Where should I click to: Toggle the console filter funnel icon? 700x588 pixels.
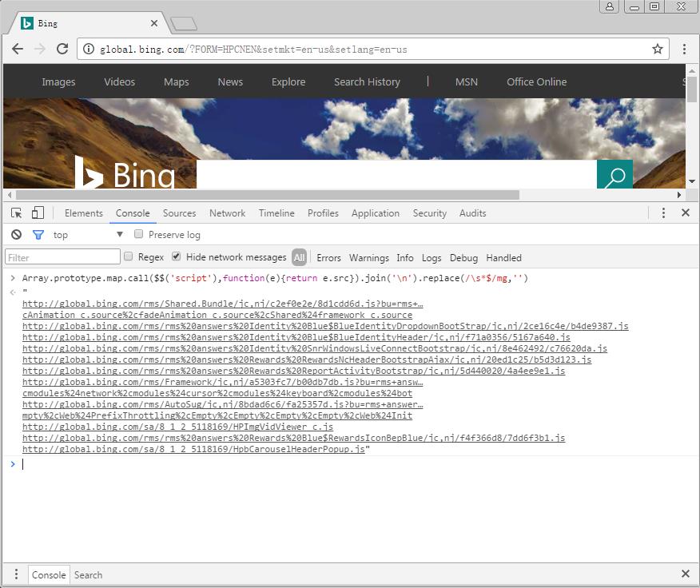pos(38,234)
